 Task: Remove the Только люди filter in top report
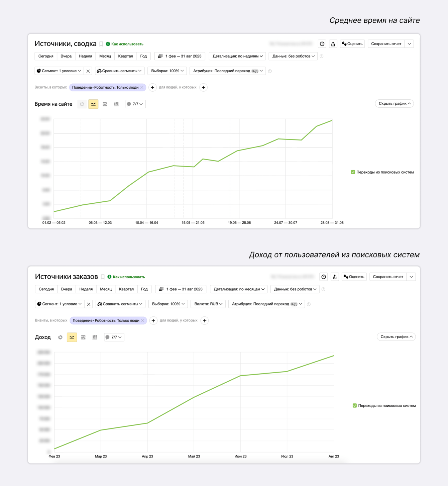click(x=142, y=88)
